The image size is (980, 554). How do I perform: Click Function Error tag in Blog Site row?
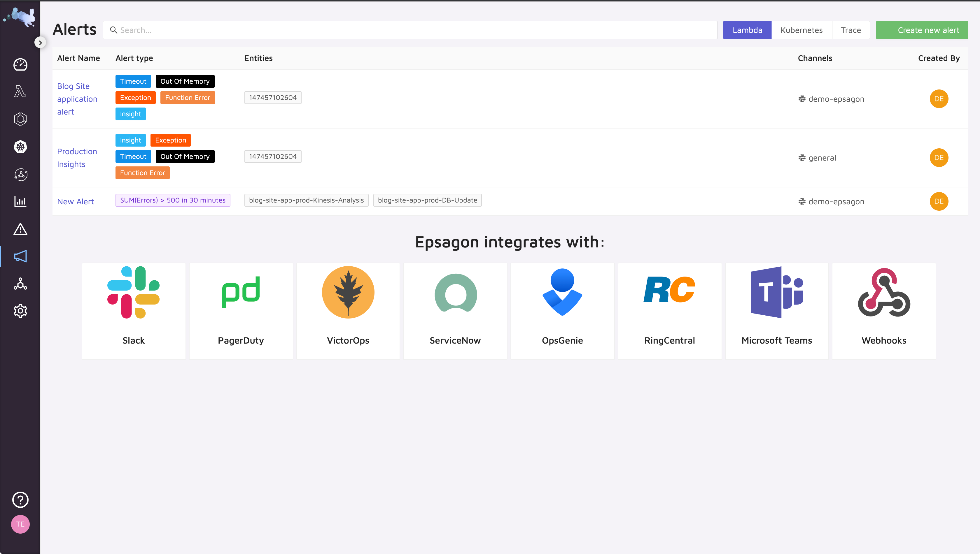(187, 98)
